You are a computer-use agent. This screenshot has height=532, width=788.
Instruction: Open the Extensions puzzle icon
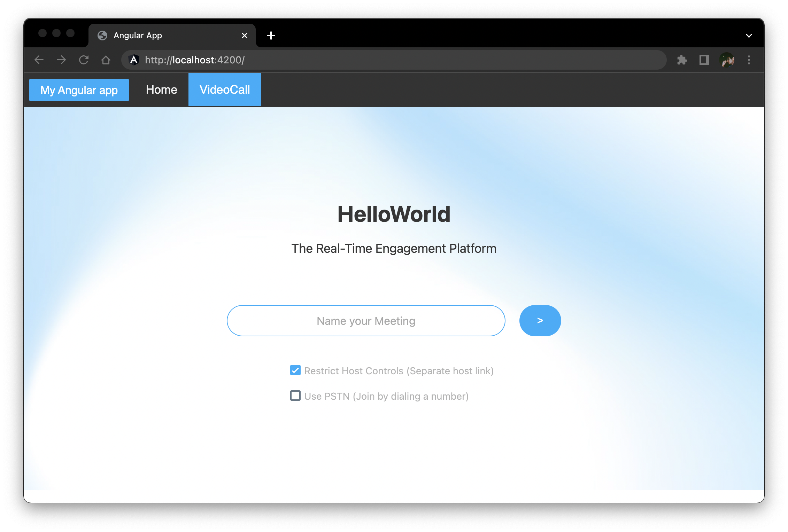(x=682, y=60)
